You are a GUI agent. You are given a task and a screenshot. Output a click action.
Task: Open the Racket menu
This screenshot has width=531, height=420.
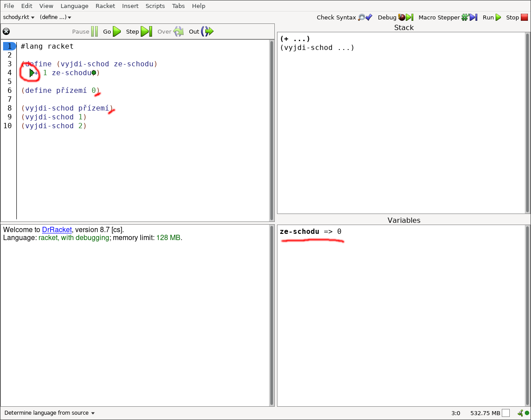[105, 6]
